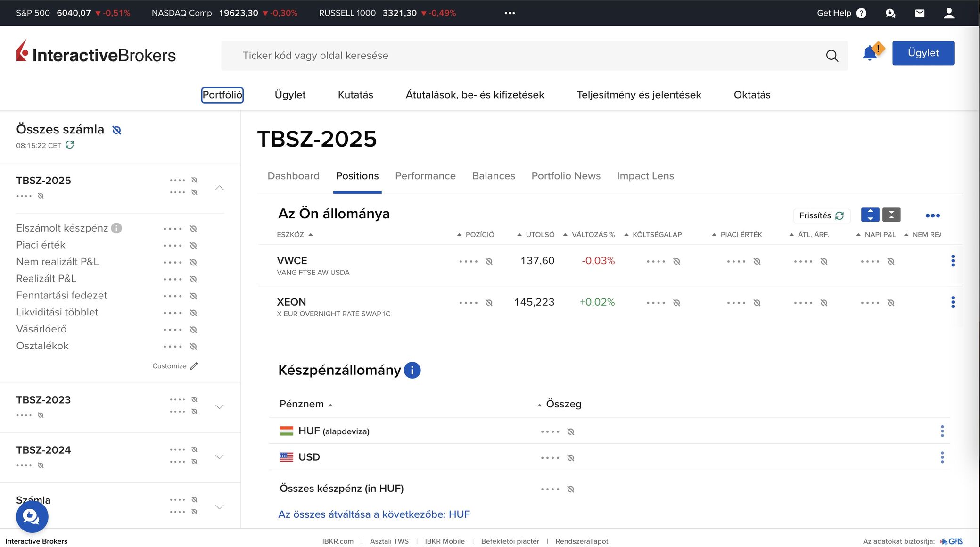Open the XEON row action menu
The image size is (980, 547).
pos(953,302)
